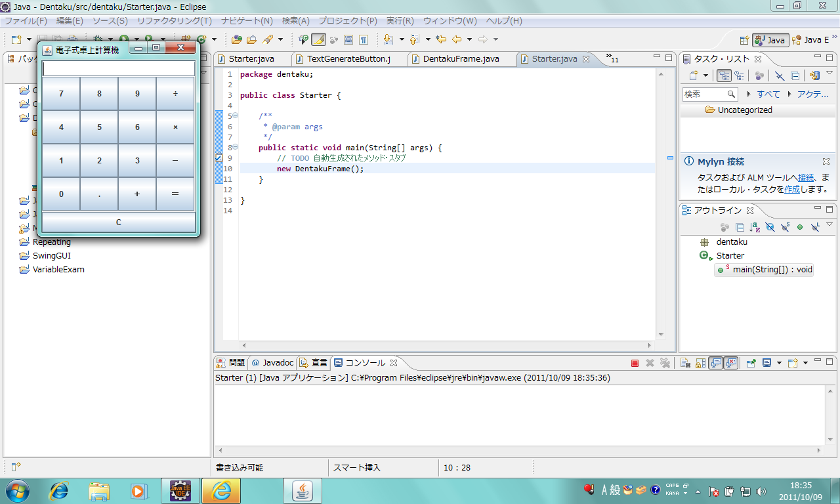Terminate the running program with the red stop icon
Screen dimensions: 840x504
pos(635,363)
